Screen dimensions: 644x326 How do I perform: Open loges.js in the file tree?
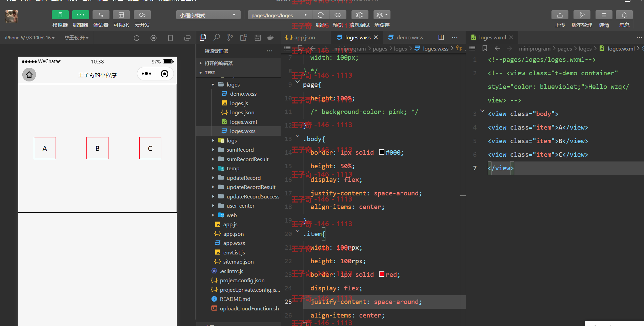coord(239,103)
